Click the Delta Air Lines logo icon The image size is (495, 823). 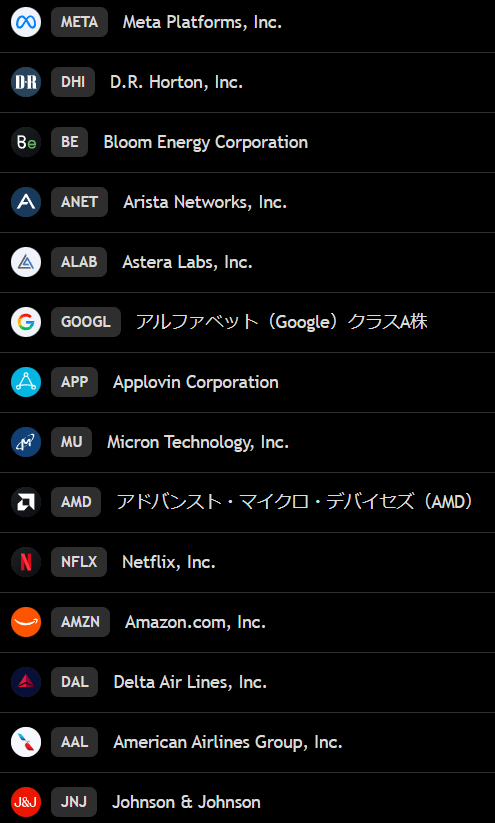coord(26,682)
